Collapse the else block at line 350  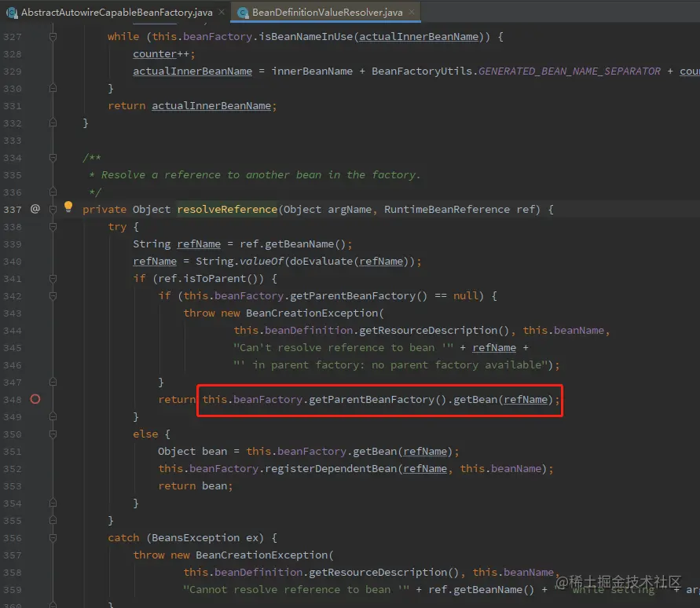tap(53, 434)
